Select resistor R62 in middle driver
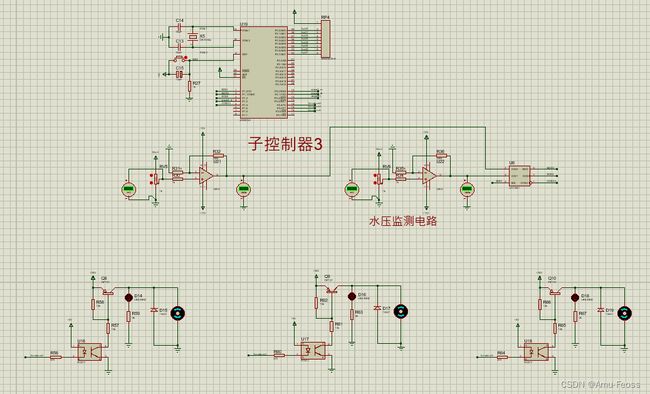Screen dimensions: 650x394 coord(316,303)
